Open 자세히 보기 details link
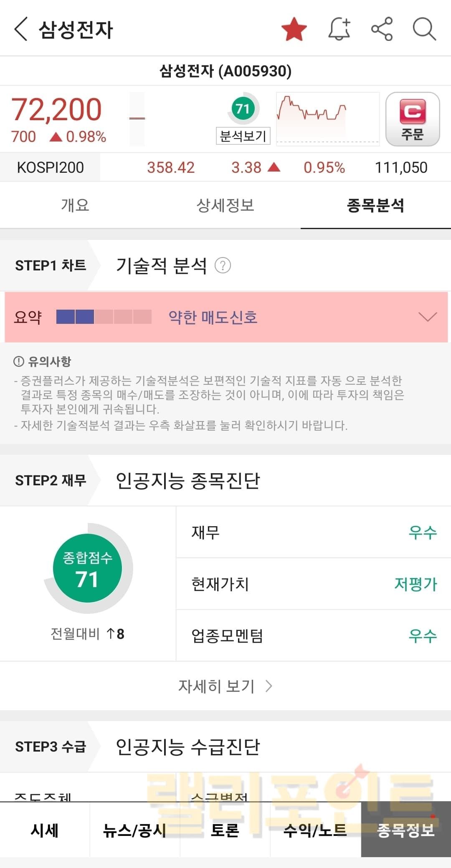451x868 pixels. [x=225, y=686]
